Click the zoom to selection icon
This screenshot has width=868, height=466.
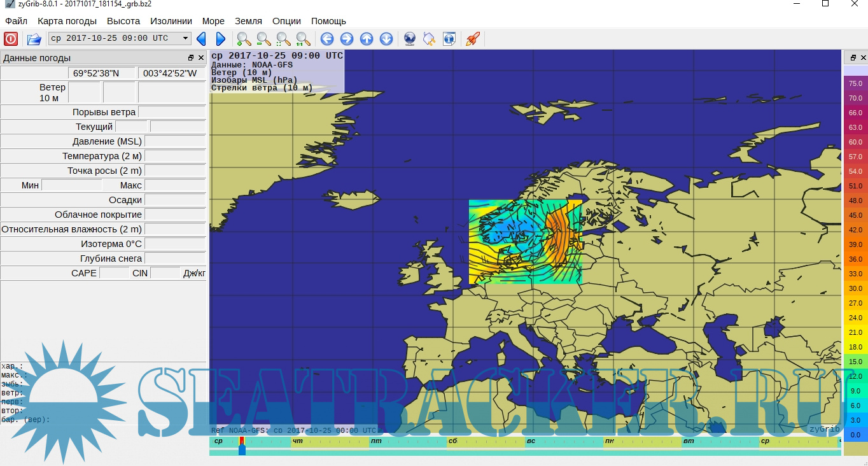click(x=283, y=39)
